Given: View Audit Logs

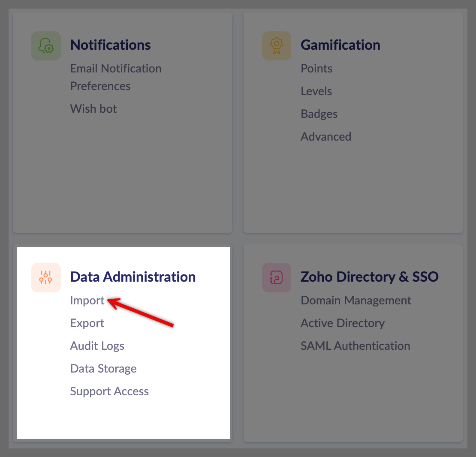Looking at the screenshot, I should [x=97, y=346].
